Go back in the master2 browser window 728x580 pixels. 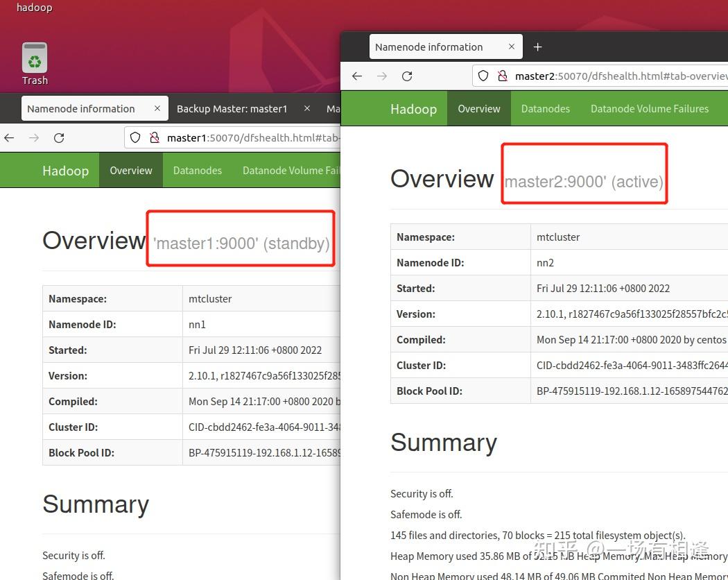coord(357,76)
